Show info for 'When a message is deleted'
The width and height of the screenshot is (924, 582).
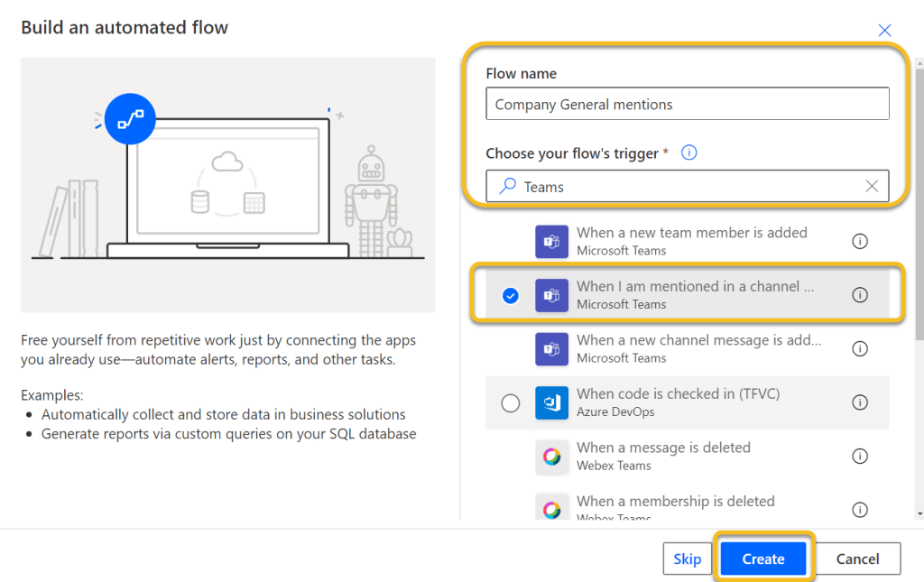[x=860, y=457]
